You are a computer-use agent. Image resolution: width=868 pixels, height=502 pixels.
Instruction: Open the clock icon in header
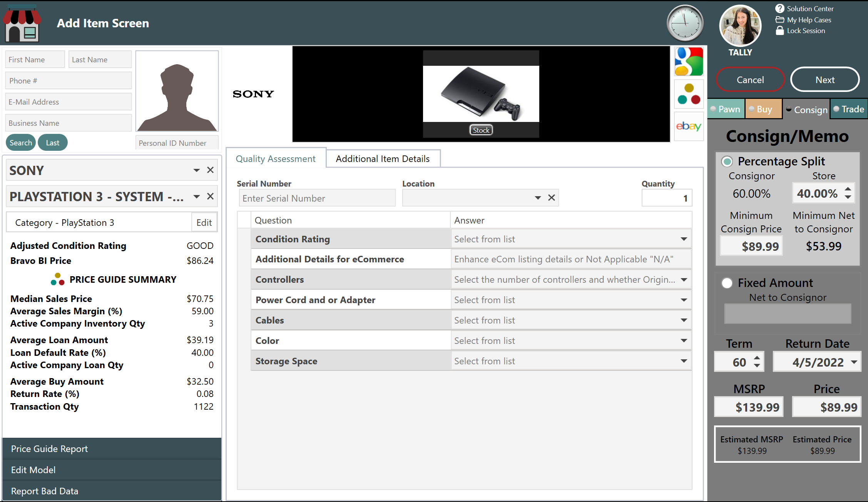click(x=685, y=23)
